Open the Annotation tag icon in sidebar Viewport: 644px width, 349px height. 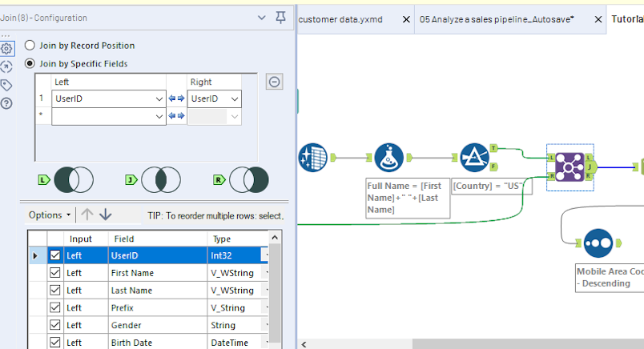[x=6, y=85]
